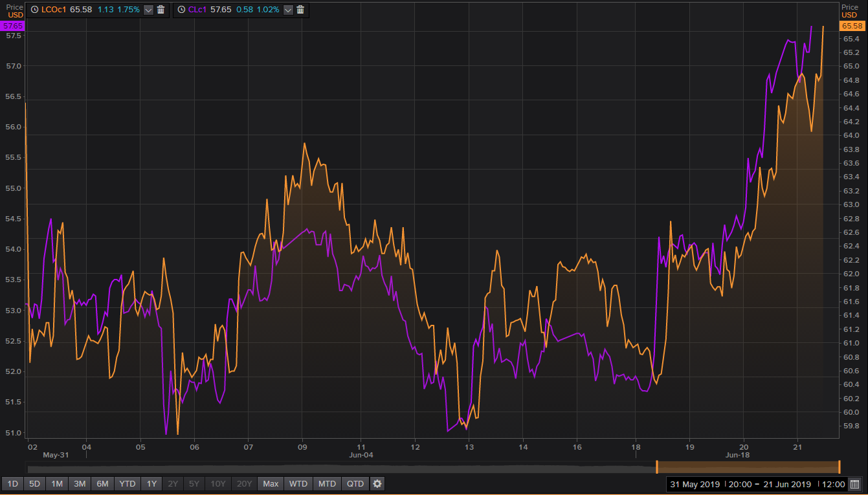Screen dimensions: 868x495
Task: Switch chart to 5D range
Action: point(34,483)
